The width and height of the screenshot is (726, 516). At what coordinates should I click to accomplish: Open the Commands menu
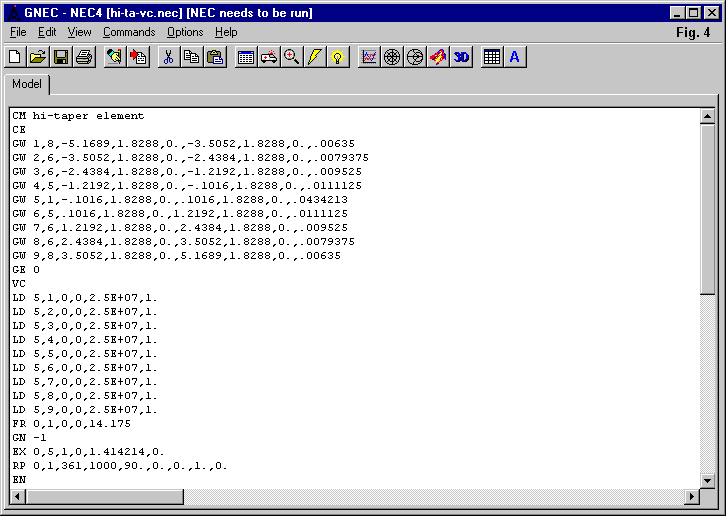pyautogui.click(x=129, y=32)
